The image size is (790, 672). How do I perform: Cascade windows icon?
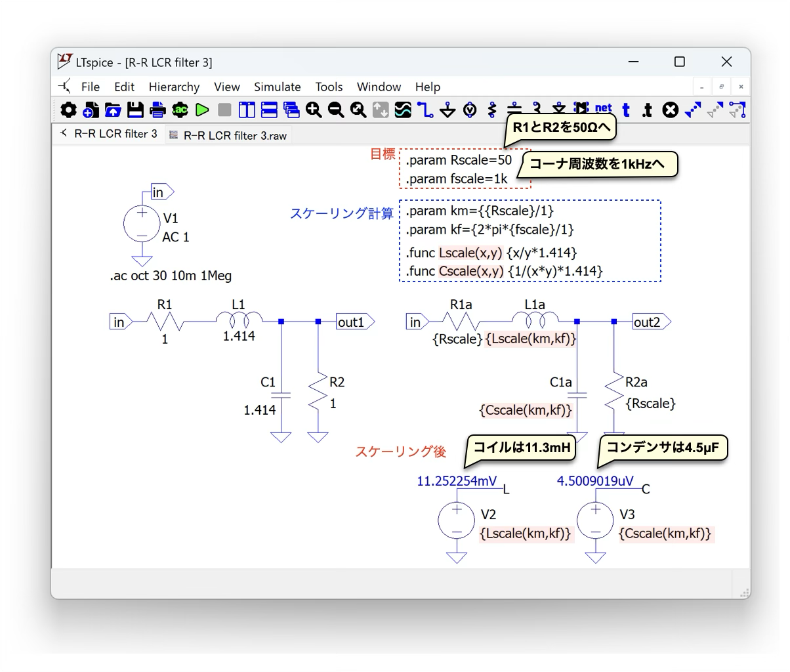coord(291,110)
